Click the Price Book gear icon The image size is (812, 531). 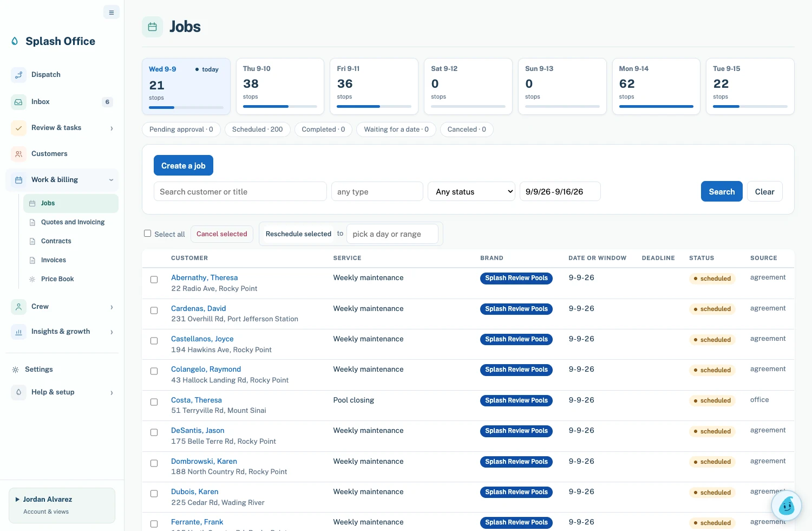32,279
